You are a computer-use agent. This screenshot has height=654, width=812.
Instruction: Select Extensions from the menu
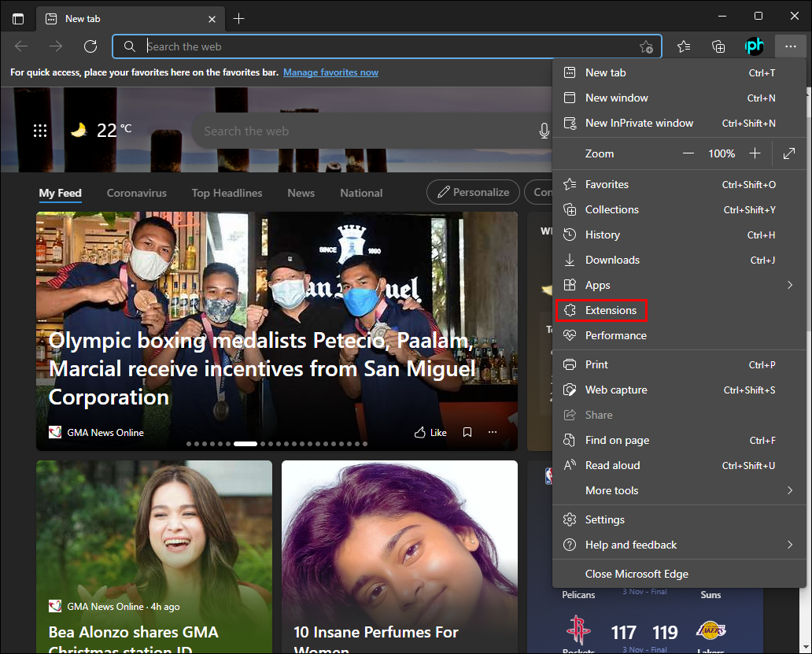tap(611, 310)
